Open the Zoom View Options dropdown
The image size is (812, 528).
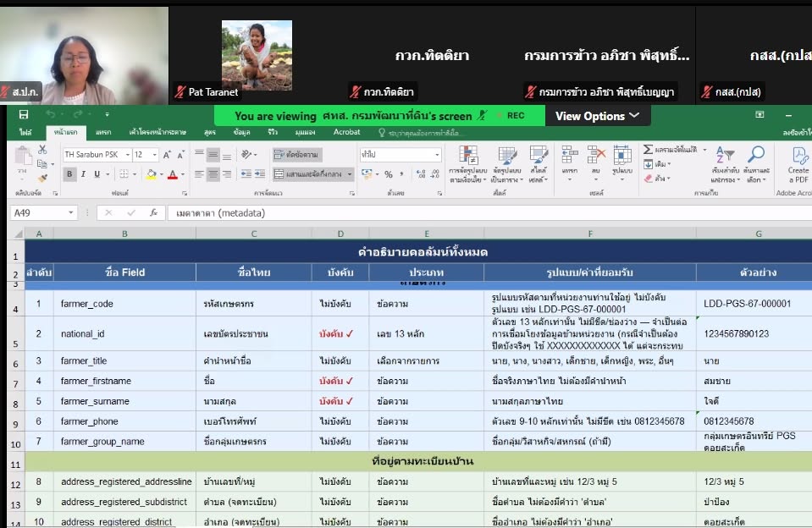tap(598, 116)
